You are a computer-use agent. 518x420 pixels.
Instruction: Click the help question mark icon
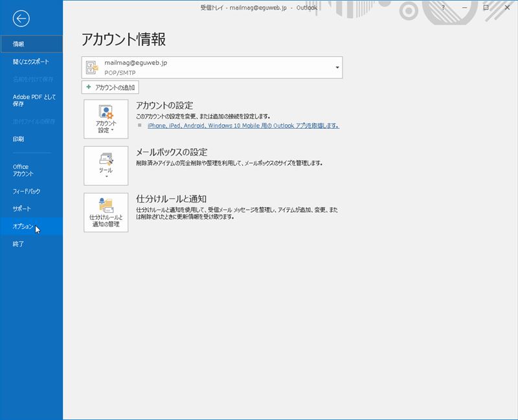444,7
